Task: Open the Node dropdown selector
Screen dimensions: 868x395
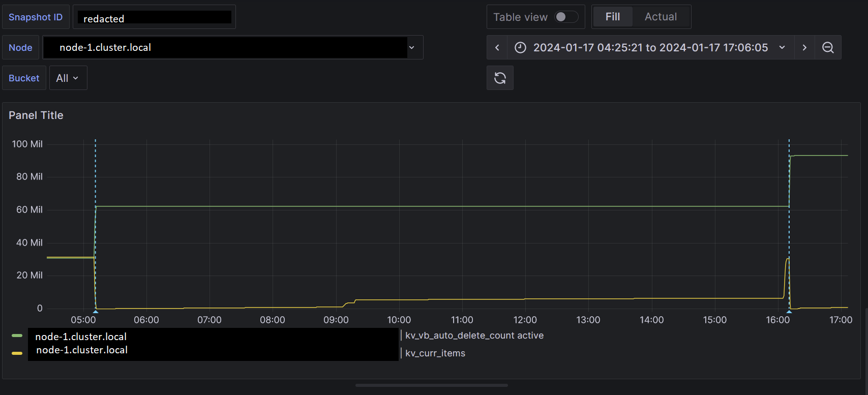Action: (x=233, y=47)
